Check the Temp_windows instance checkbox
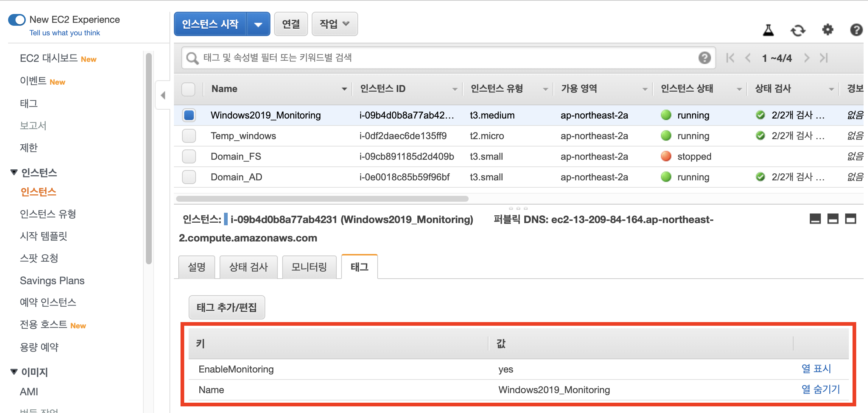 pos(189,136)
